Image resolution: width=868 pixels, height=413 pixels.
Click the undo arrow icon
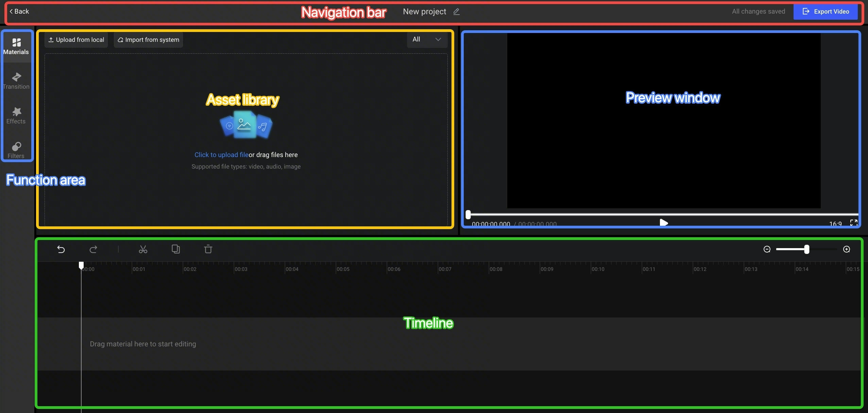coord(61,249)
